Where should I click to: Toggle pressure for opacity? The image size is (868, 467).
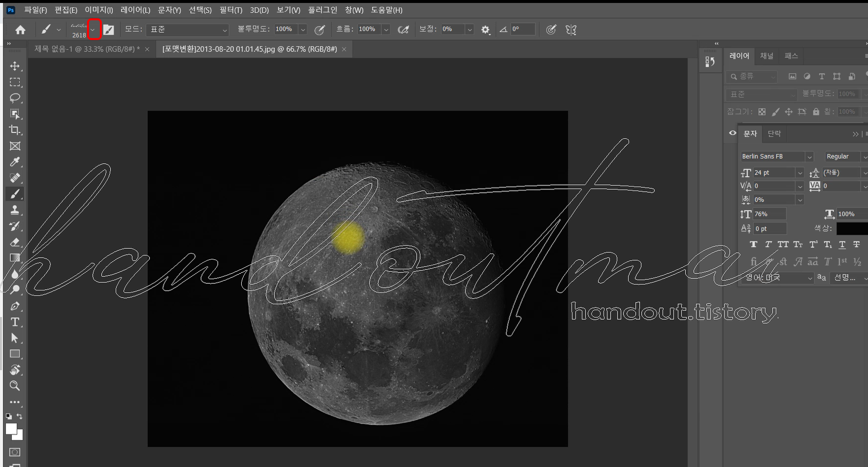pos(320,30)
